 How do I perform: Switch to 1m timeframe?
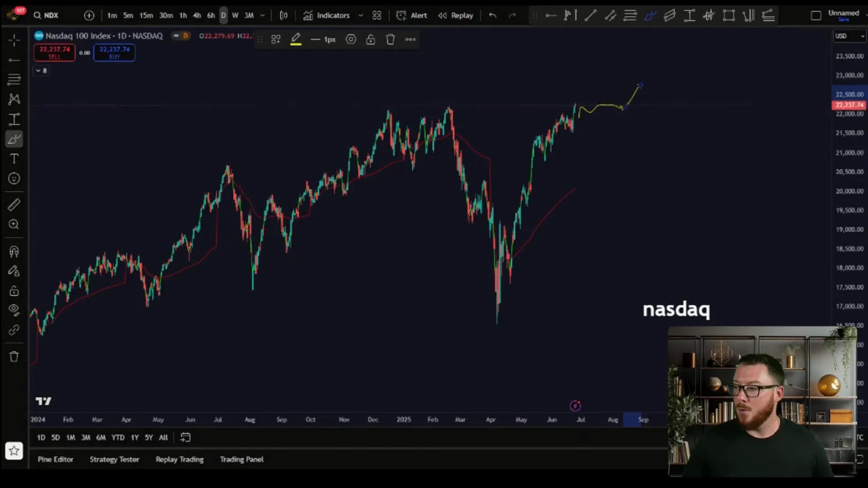click(112, 15)
